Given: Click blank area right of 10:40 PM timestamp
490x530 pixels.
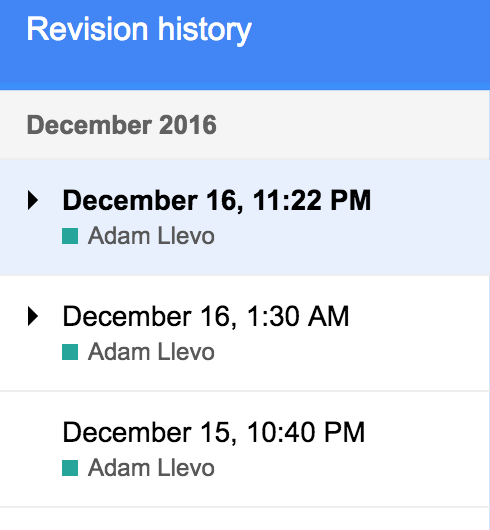Looking at the screenshot, I should pos(426,432).
